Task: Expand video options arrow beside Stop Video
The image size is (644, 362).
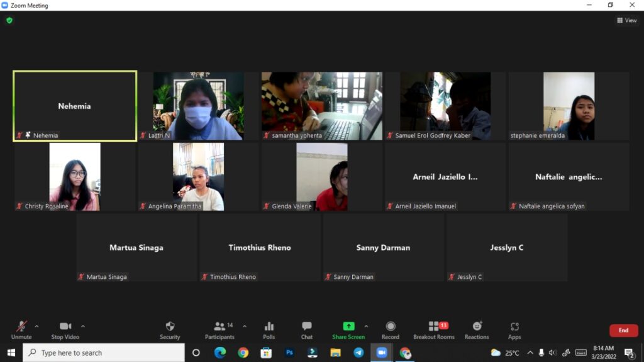Action: pyautogui.click(x=83, y=326)
